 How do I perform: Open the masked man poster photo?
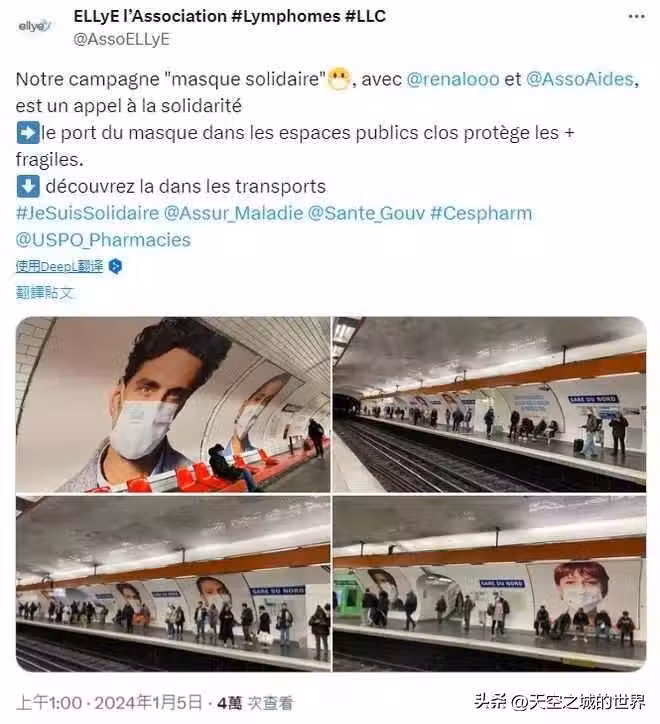pyautogui.click(x=173, y=404)
